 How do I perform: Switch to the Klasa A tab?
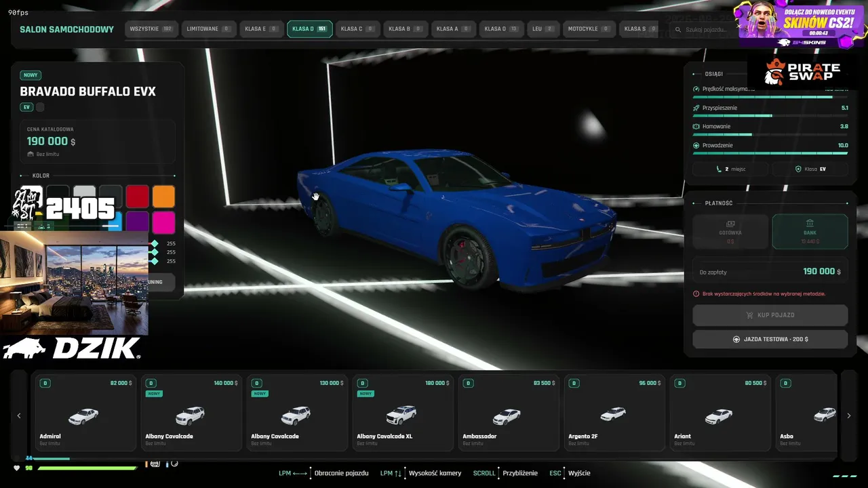[x=453, y=29]
